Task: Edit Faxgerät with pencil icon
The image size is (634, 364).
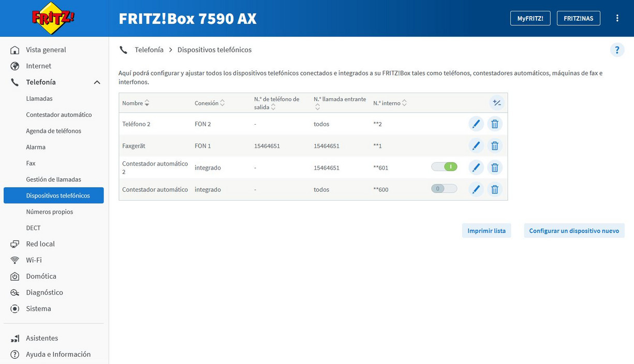Action: click(x=476, y=146)
